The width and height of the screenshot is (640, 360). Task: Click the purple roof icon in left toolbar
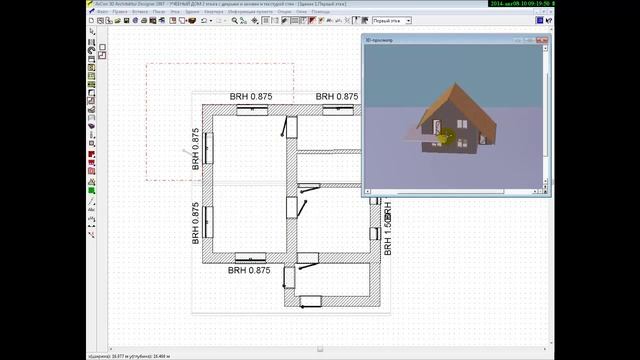(x=92, y=126)
